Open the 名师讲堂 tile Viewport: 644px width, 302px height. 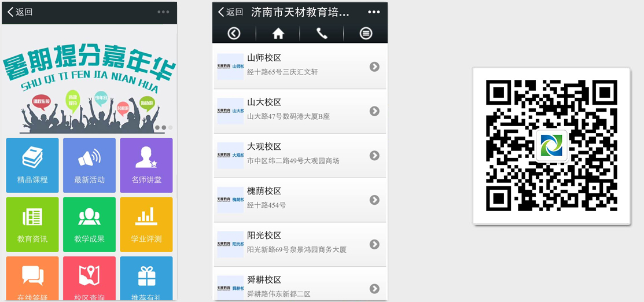pos(146,165)
